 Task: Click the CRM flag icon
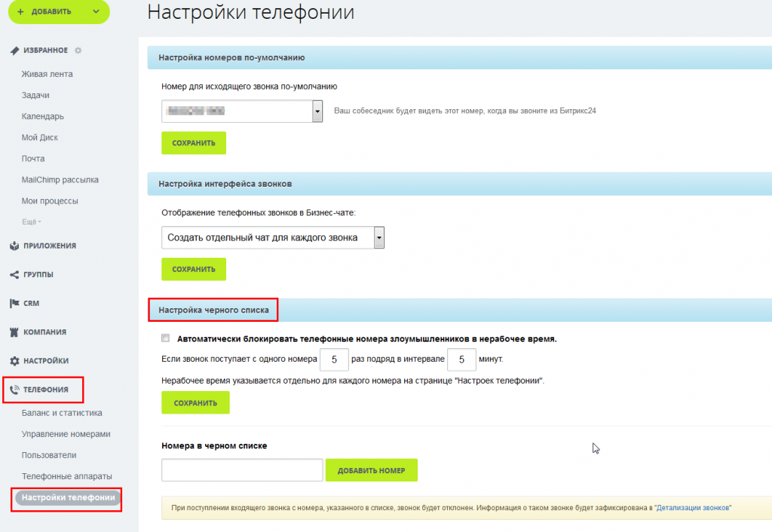[14, 303]
